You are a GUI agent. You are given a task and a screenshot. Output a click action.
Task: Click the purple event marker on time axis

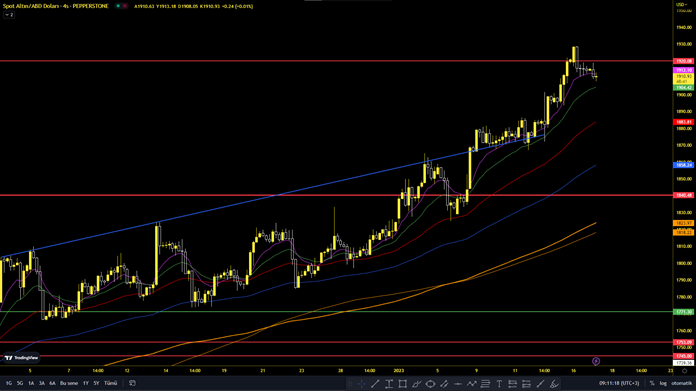(x=596, y=361)
